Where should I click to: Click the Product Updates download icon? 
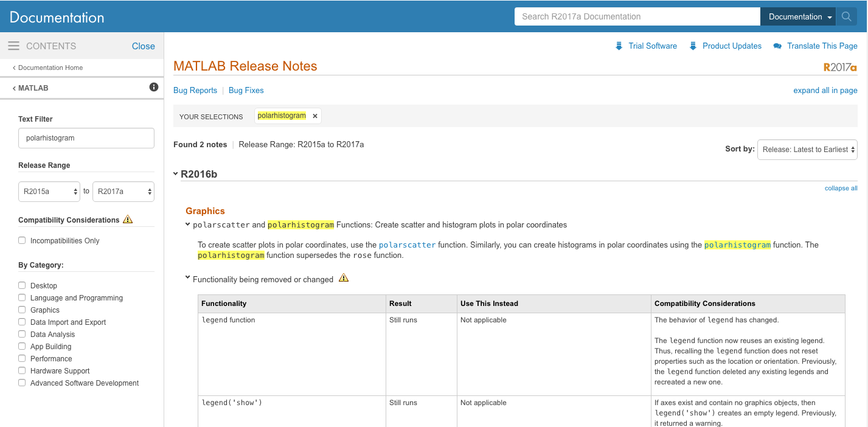693,46
